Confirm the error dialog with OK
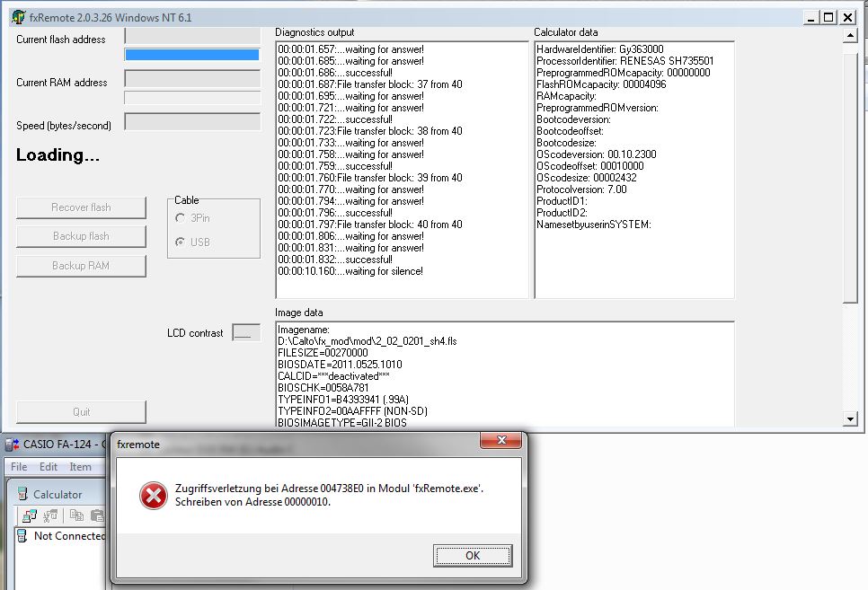The height and width of the screenshot is (590, 868). (473, 555)
